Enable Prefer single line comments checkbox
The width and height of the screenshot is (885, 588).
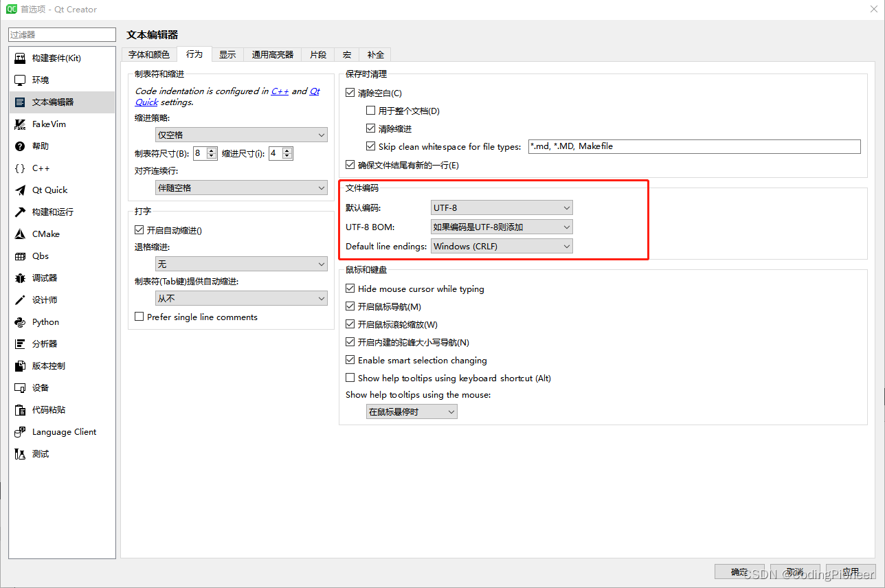tap(139, 317)
